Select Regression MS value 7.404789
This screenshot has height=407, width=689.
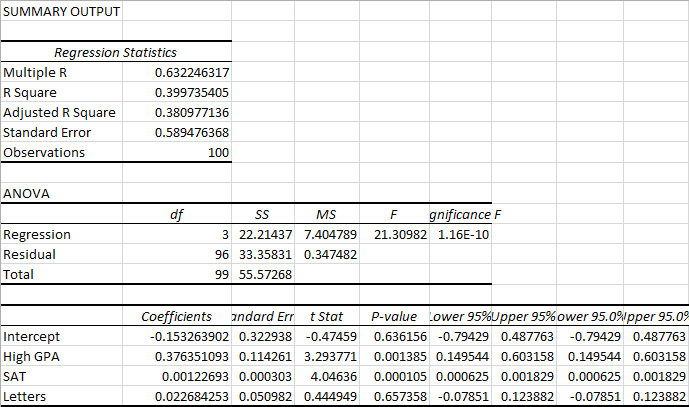(x=327, y=234)
